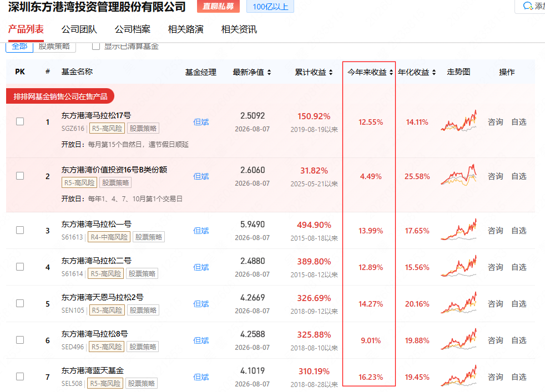Click 咨询 for 东方港湾马拉松17号
The height and width of the screenshot is (392, 545).
(x=495, y=122)
